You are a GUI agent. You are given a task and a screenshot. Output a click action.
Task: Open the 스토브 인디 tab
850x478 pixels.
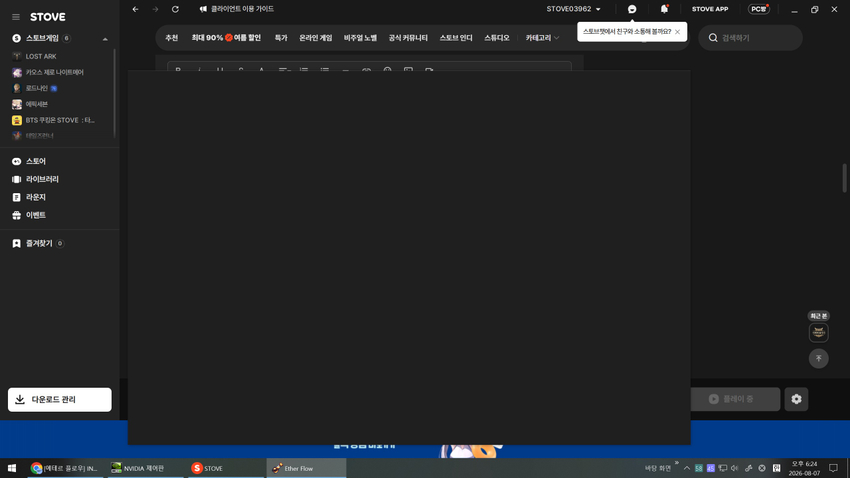(x=456, y=38)
